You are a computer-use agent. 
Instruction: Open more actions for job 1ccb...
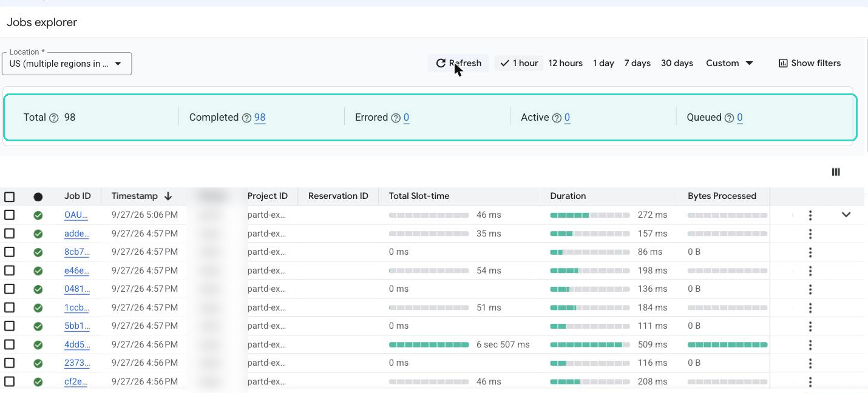tap(810, 307)
